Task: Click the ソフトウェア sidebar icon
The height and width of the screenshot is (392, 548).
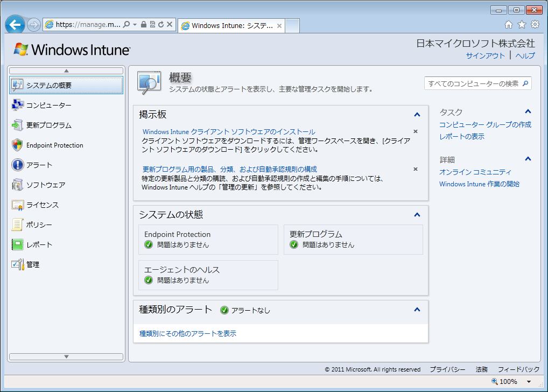Action: click(x=17, y=185)
